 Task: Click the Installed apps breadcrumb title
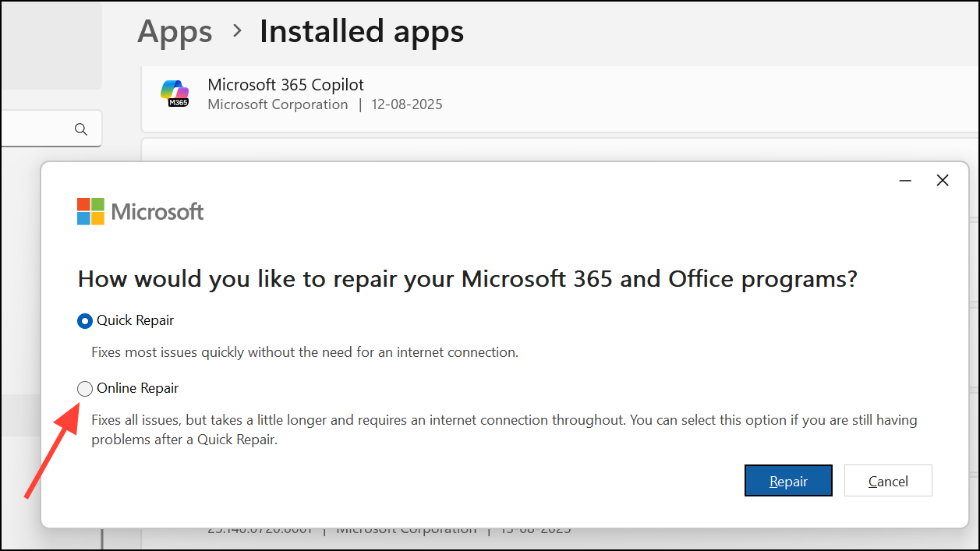click(362, 32)
